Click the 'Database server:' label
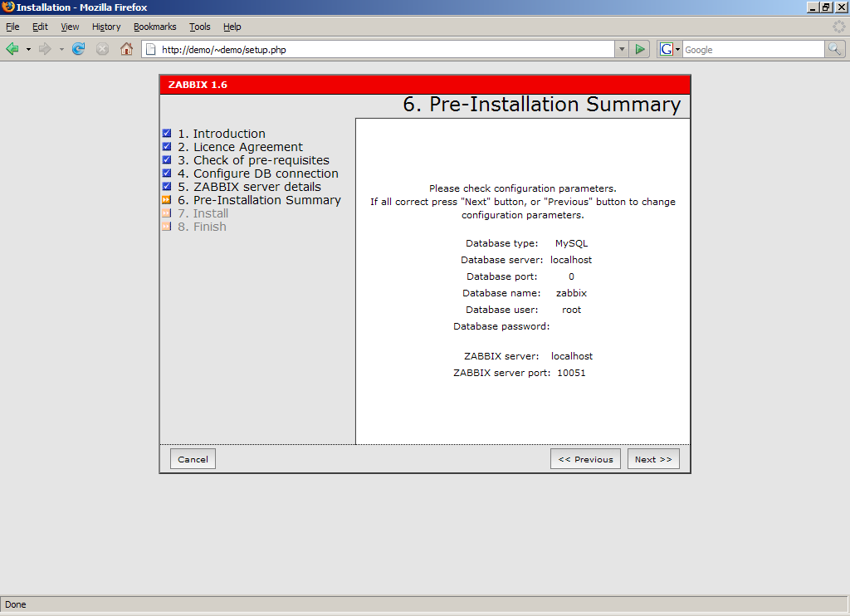Screen dimensions: 850x616 click(x=502, y=260)
